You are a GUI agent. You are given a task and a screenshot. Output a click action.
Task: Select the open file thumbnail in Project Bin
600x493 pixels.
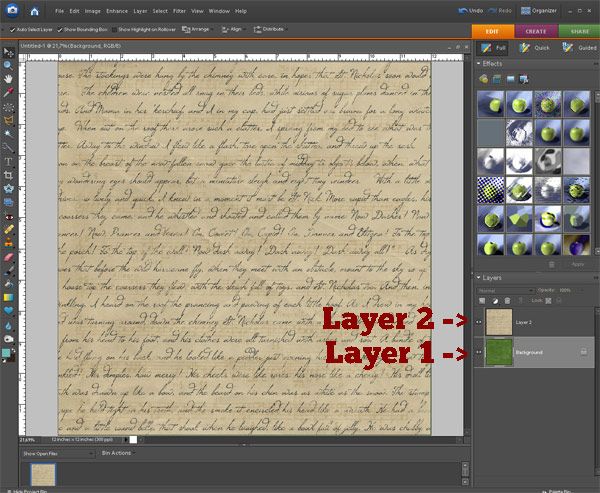pyautogui.click(x=43, y=475)
